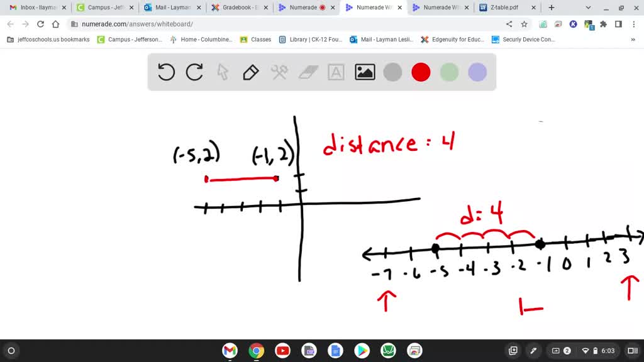The width and height of the screenshot is (644, 362).
Task: Select the Eraser tool
Action: pyautogui.click(x=308, y=72)
